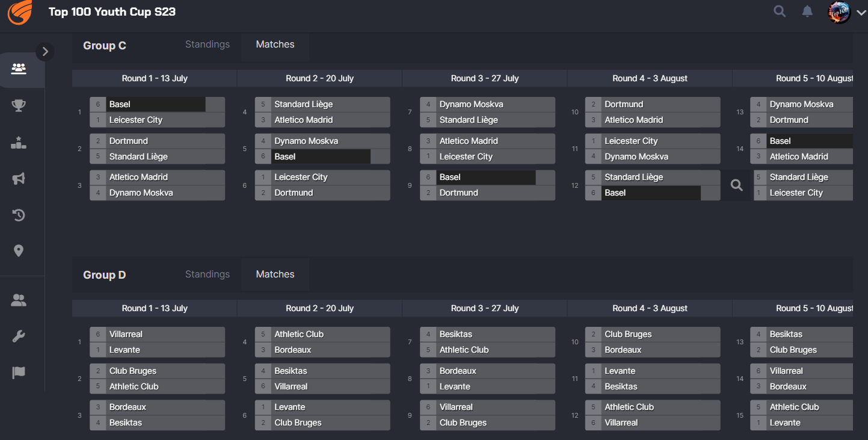Open the podium rankings icon in the sidebar
The width and height of the screenshot is (868, 440).
click(x=19, y=143)
